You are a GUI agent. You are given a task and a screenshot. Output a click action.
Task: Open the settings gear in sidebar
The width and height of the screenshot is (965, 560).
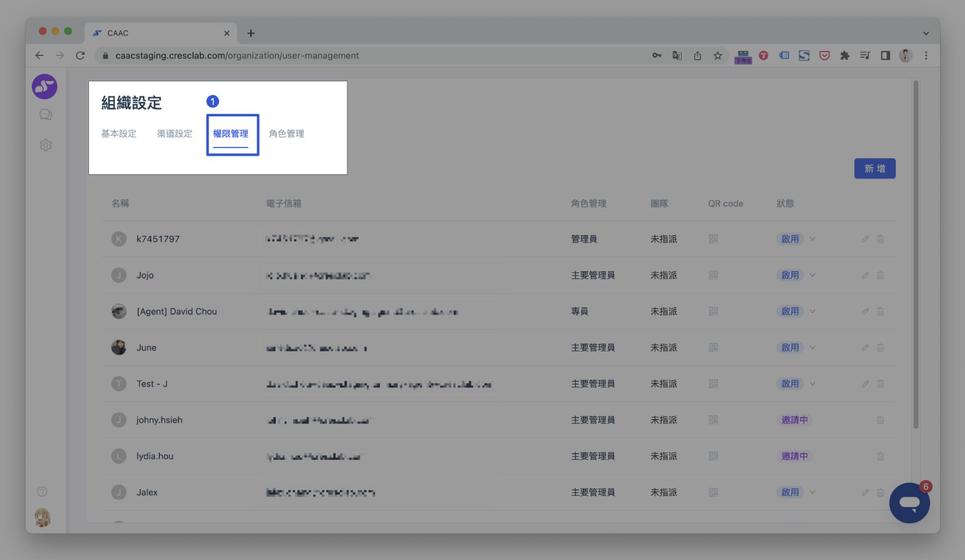45,145
